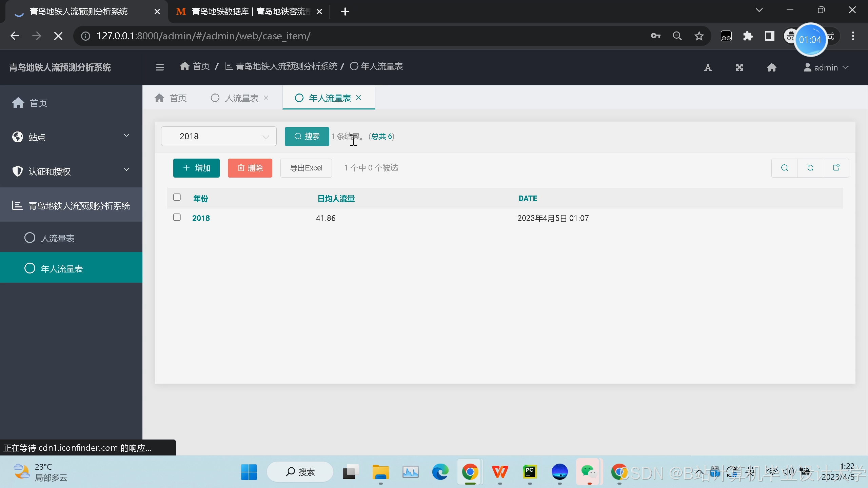Image resolution: width=868 pixels, height=488 pixels.
Task: Click the open-in-new-window icon button
Action: (836, 168)
